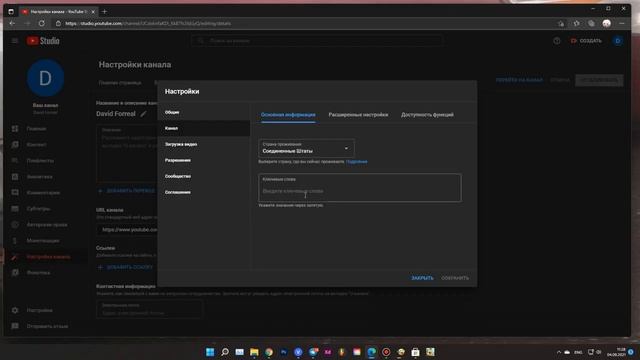Click the СОЗДАТЬ create button
Screen dimensions: 640x360
tap(586, 41)
